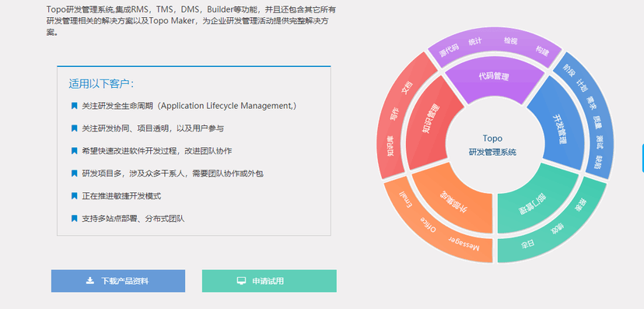Click Email label on orange outer ring
This screenshot has width=644, height=309.
[x=405, y=199]
